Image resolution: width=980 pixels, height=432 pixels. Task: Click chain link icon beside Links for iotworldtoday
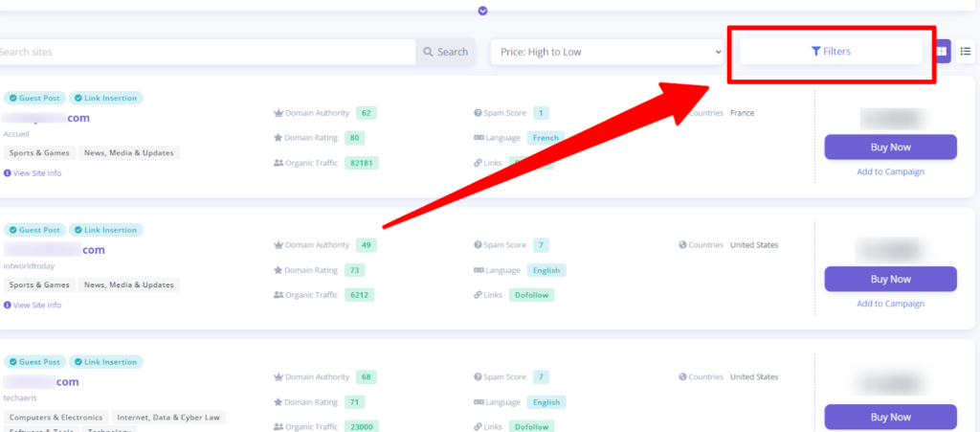[479, 295]
